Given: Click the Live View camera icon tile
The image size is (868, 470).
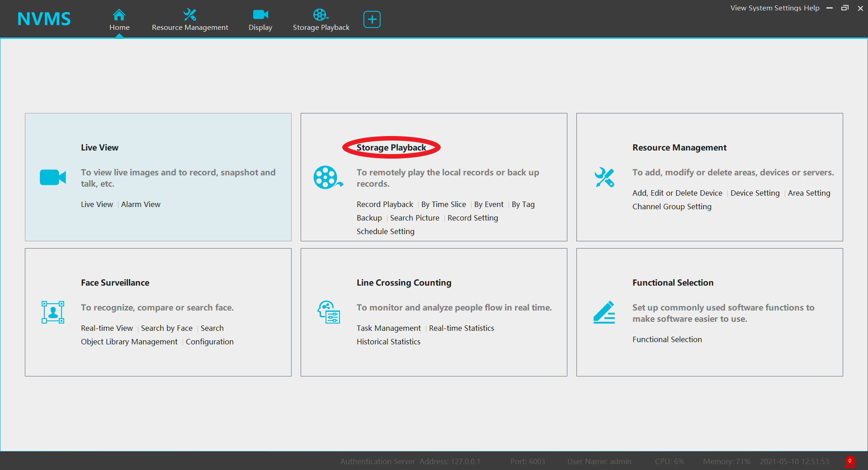Looking at the screenshot, I should (x=53, y=178).
